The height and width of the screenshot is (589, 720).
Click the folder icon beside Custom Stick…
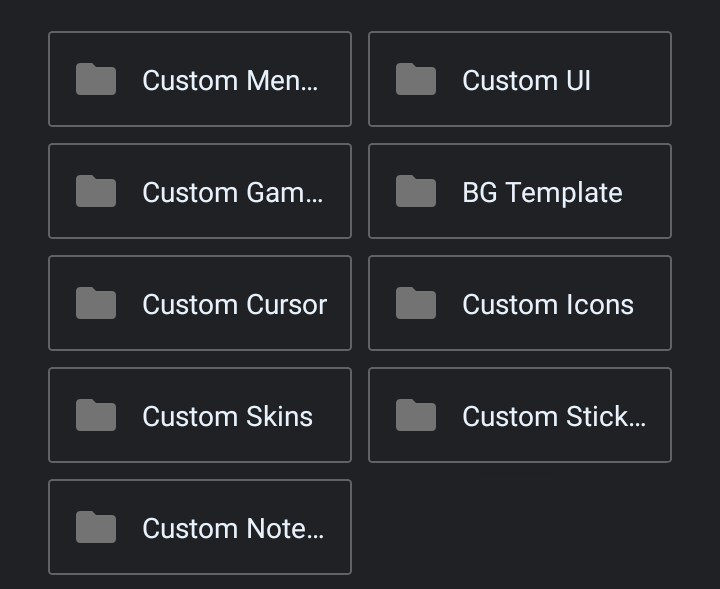[416, 416]
